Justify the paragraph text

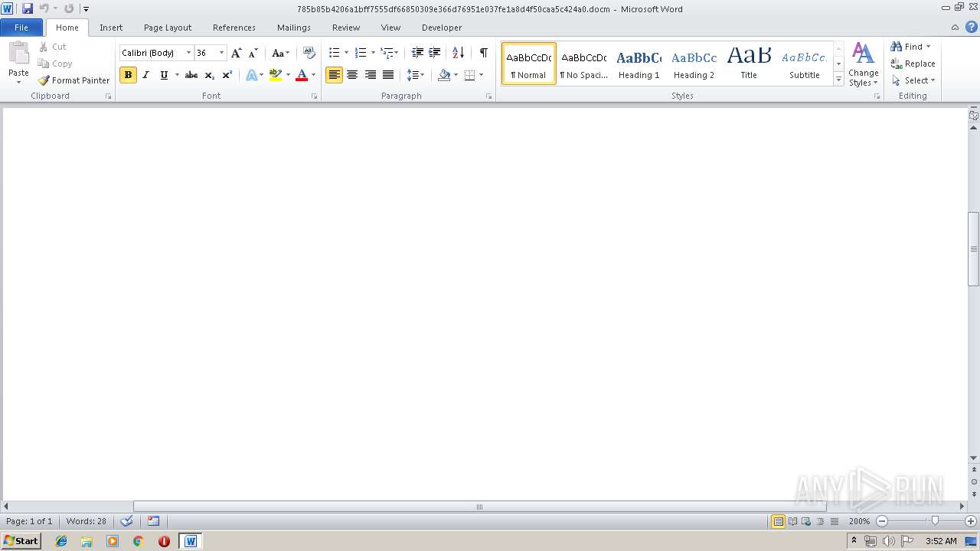(388, 75)
